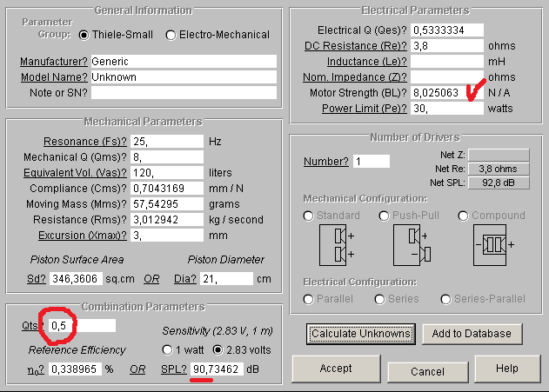Click the empty Note or SN field
This screenshot has width=549, height=392.
pos(184,93)
